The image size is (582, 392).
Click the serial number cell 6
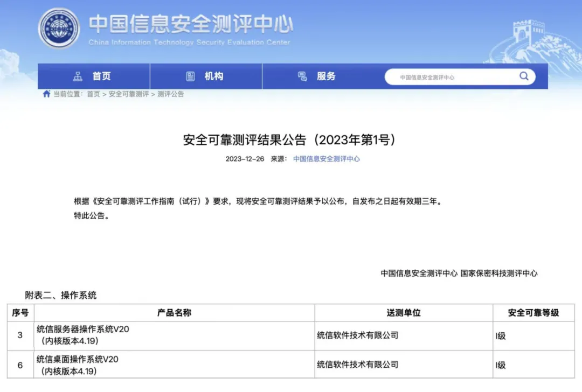click(20, 365)
